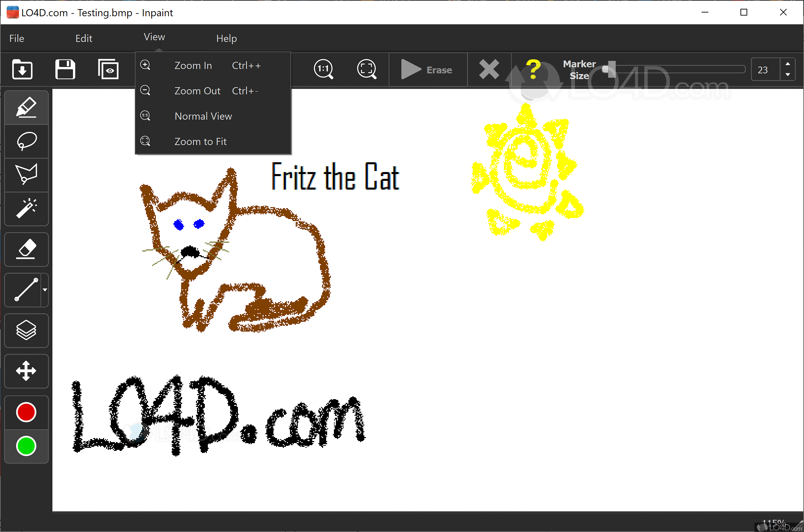Image resolution: width=804 pixels, height=532 pixels.
Task: Run the Erase operation
Action: pos(428,69)
